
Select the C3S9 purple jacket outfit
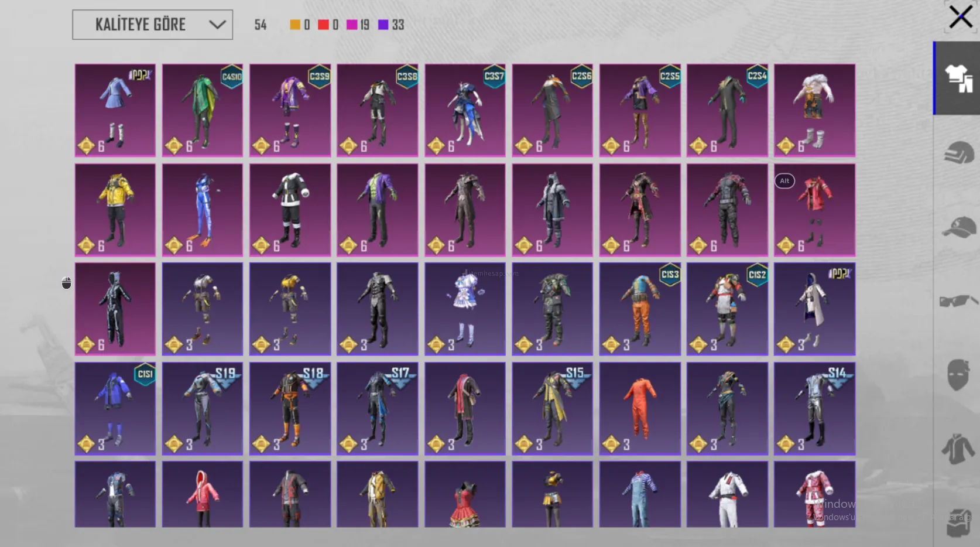pos(290,110)
